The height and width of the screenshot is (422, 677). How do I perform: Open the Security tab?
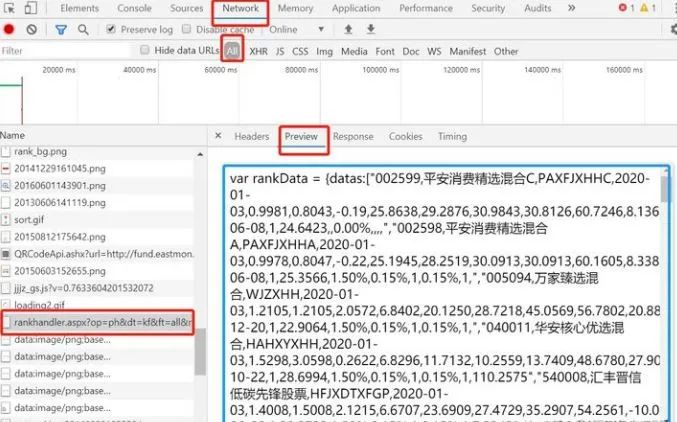click(x=488, y=8)
